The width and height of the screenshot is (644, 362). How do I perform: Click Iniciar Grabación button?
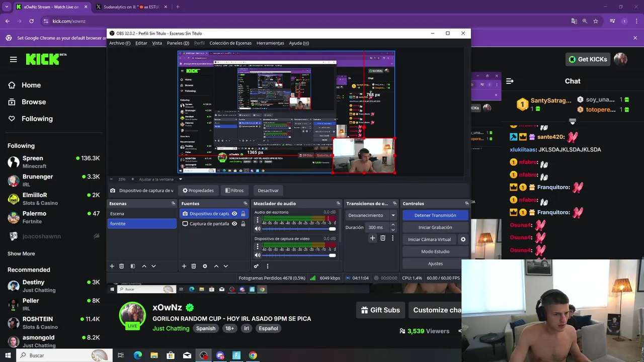[435, 227]
